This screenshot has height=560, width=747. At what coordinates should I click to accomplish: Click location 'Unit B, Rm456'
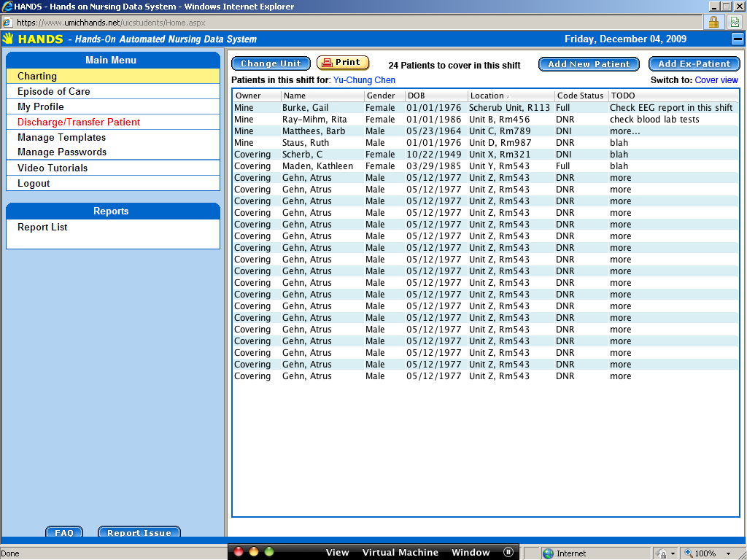pyautogui.click(x=499, y=120)
